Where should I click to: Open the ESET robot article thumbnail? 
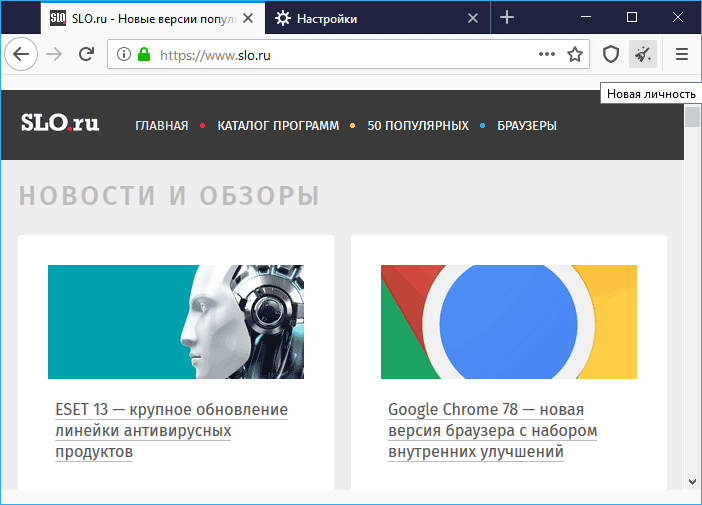point(176,322)
